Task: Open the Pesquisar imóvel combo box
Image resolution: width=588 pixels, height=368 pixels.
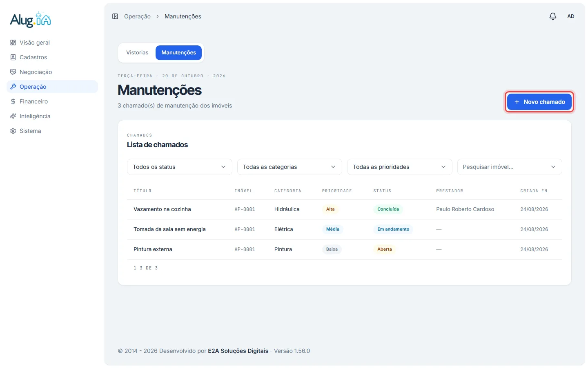Action: [x=510, y=167]
